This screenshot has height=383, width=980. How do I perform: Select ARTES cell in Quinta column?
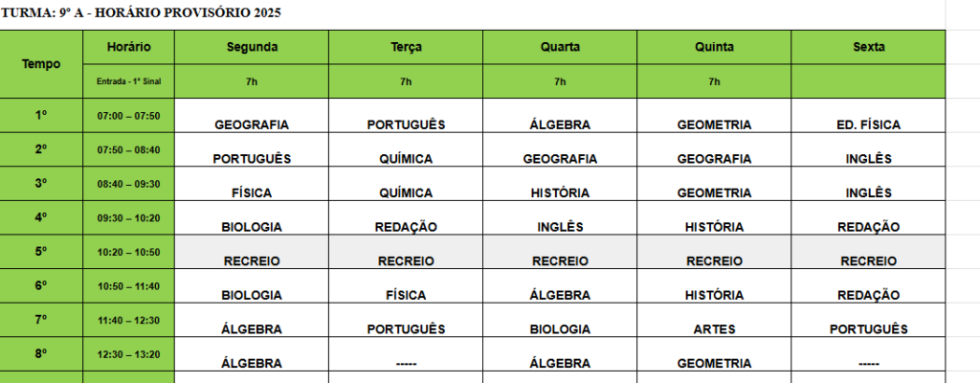tap(714, 321)
